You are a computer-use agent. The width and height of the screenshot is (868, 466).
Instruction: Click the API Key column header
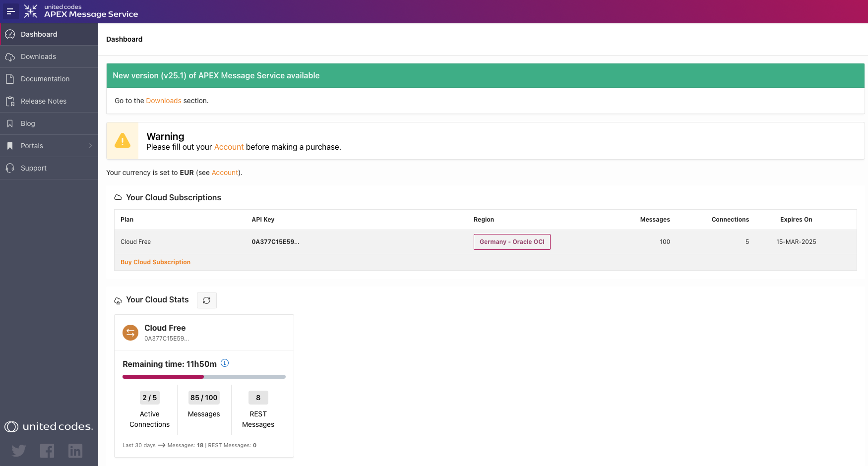click(x=263, y=220)
